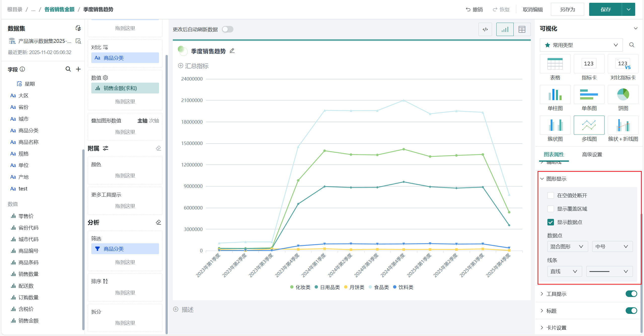The image size is (644, 336).
Task: Check the break at null values box
Action: [x=551, y=195]
